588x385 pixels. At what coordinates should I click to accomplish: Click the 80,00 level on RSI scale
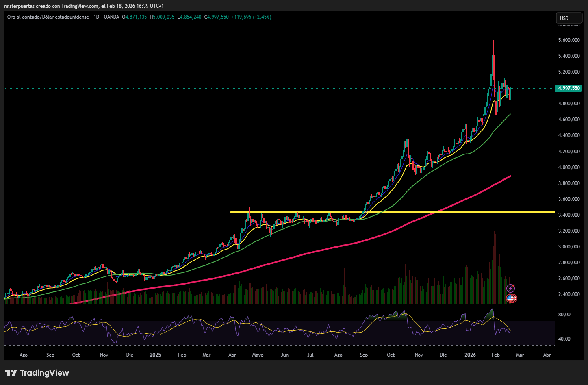click(x=564, y=315)
